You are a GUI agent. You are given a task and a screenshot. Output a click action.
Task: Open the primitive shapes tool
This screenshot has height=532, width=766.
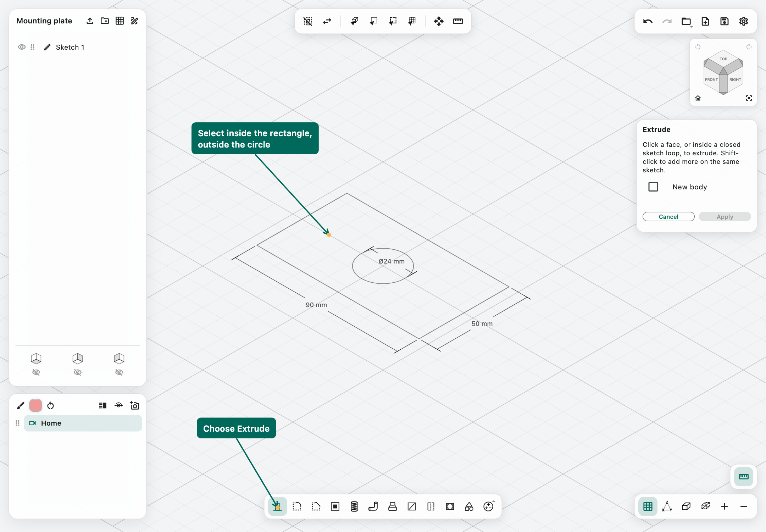pyautogui.click(x=469, y=506)
